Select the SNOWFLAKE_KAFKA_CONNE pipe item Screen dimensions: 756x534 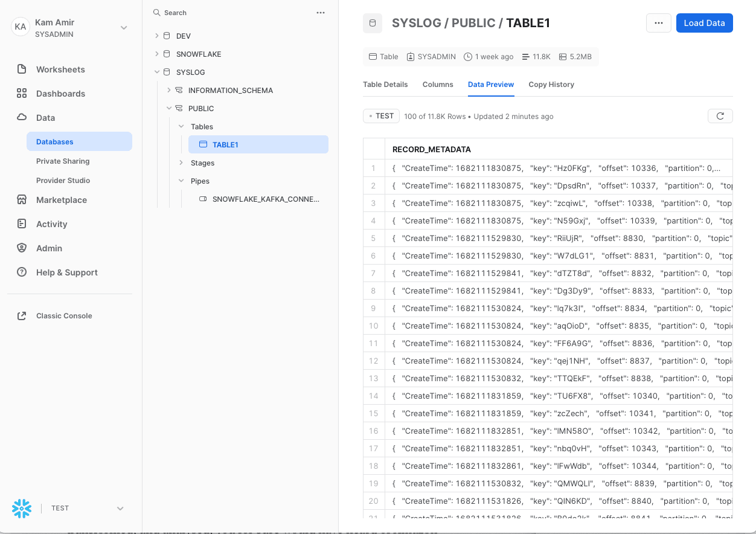click(266, 199)
